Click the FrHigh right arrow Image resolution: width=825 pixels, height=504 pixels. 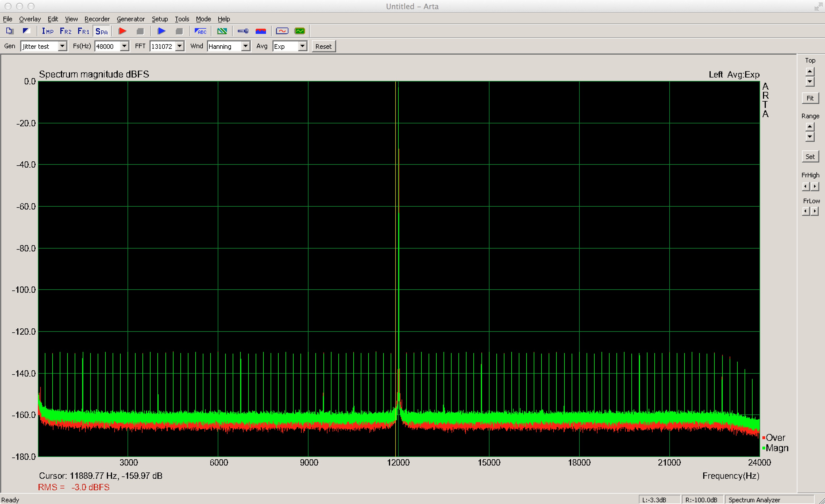point(815,186)
